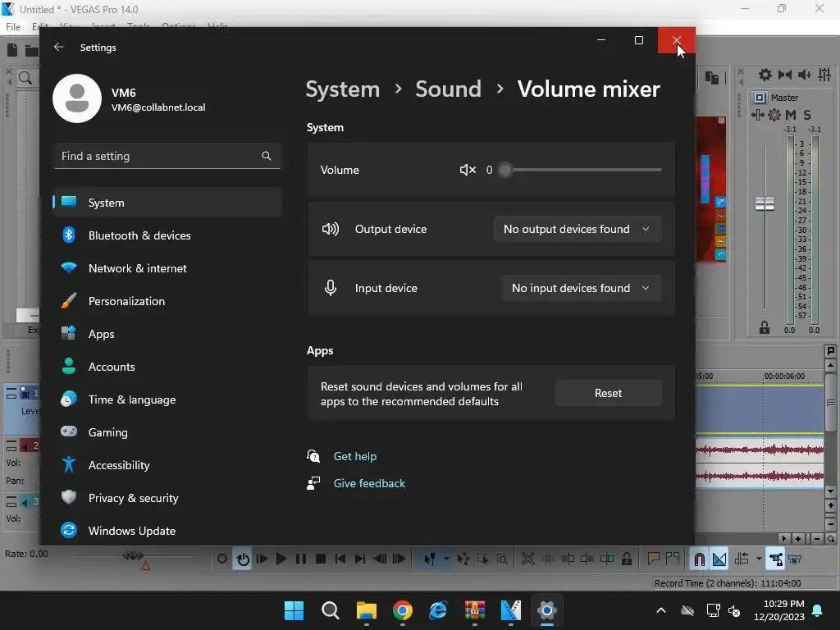Step to next frame in VEGAS transport
This screenshot has height=630, width=840.
click(399, 559)
